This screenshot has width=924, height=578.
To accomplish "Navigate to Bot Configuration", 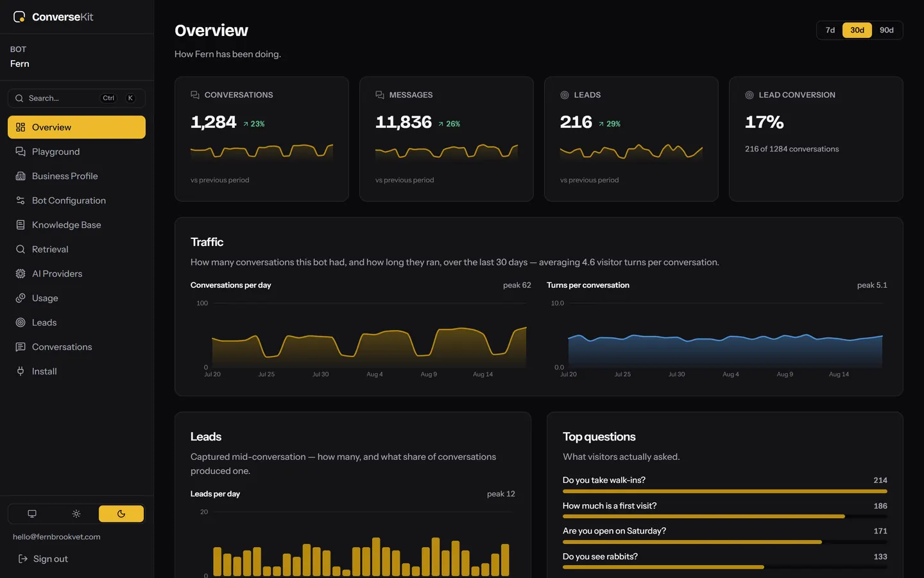I will pos(76,200).
